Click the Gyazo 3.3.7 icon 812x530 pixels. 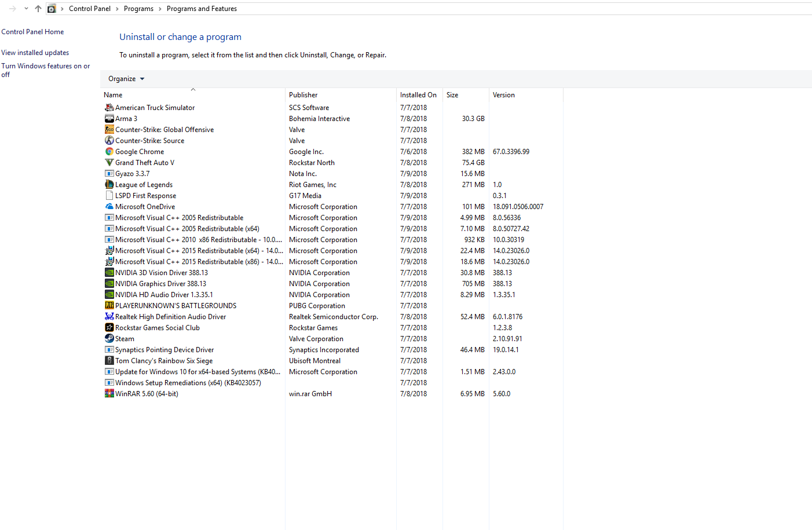click(109, 173)
